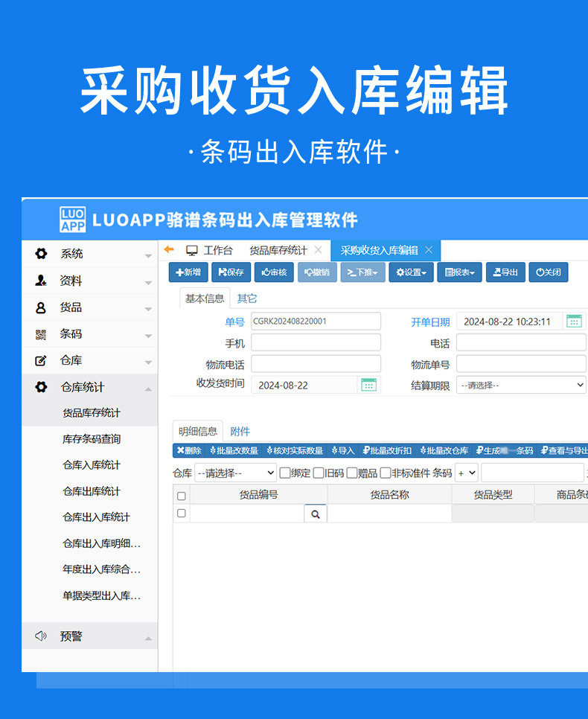Open 库存条码查询 in sidebar

coord(92,439)
